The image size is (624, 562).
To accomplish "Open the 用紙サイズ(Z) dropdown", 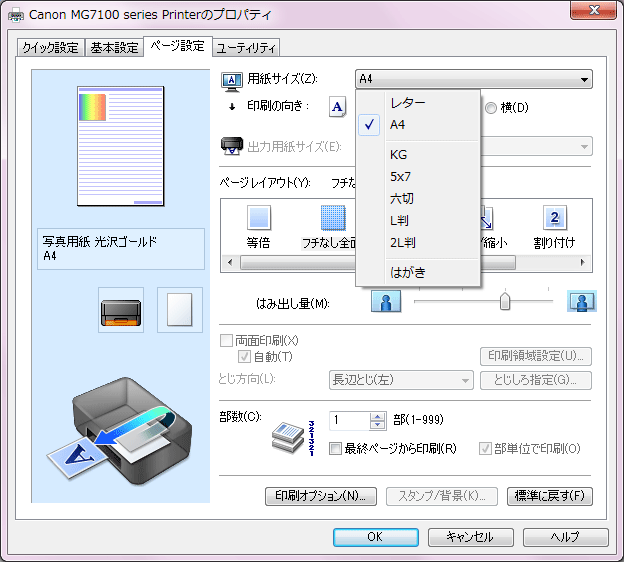I will tap(474, 79).
